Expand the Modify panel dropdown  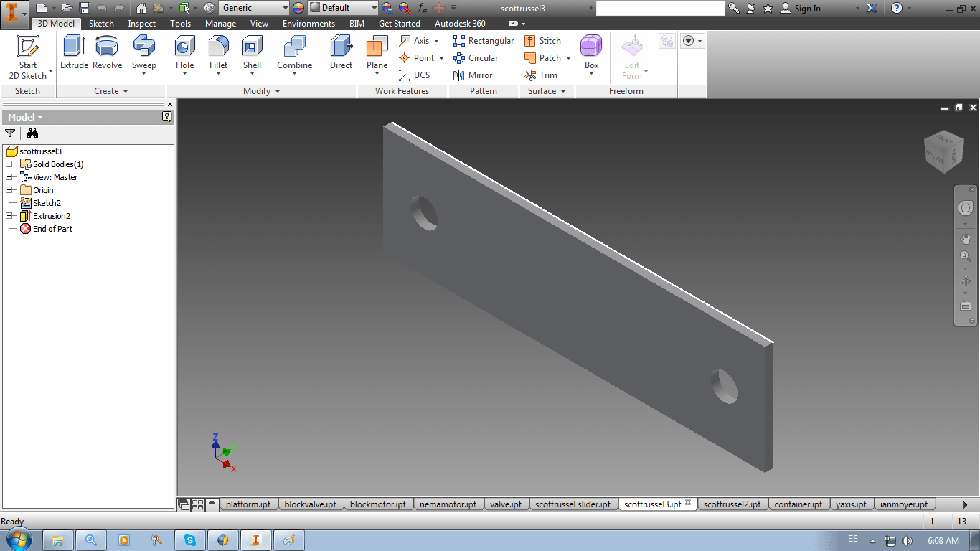click(x=262, y=91)
